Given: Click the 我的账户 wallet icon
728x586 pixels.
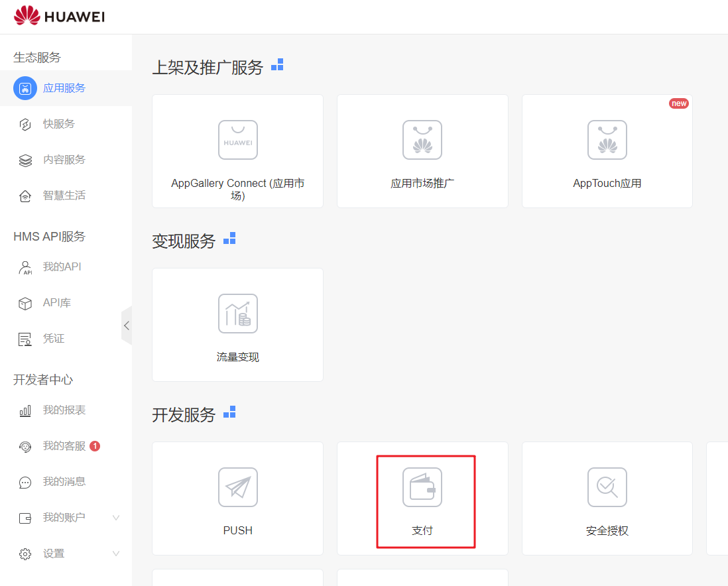Looking at the screenshot, I should 25,518.
